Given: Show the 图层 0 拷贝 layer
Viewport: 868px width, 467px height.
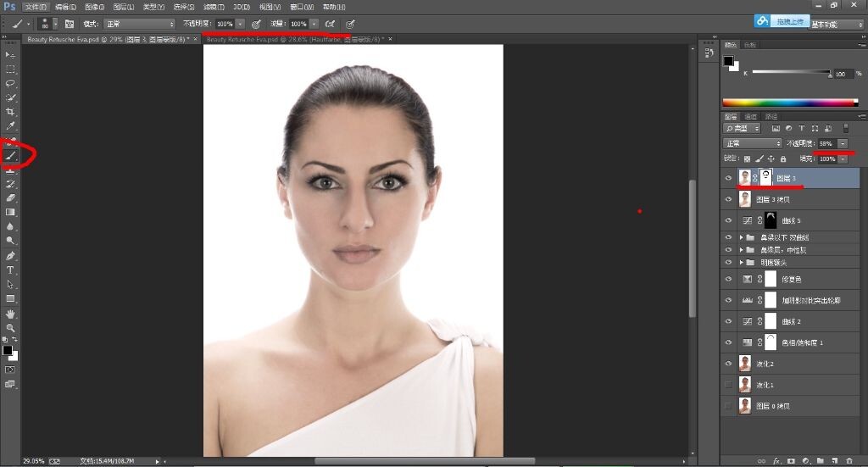Looking at the screenshot, I should (728, 406).
